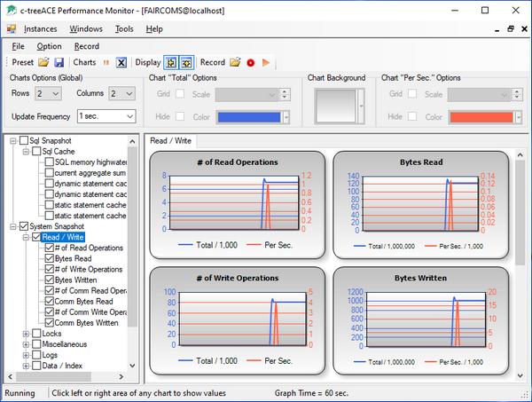Open the Update Frequency dropdown
Viewport: 532px width, 402px height.
click(x=106, y=116)
